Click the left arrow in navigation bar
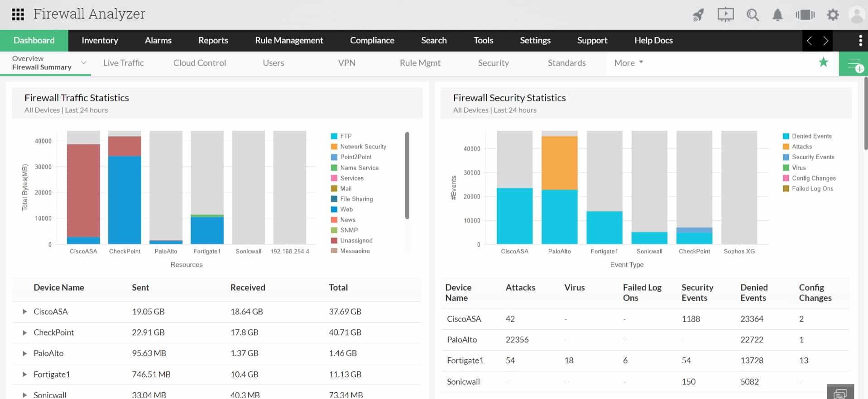This screenshot has width=868, height=399. 809,41
